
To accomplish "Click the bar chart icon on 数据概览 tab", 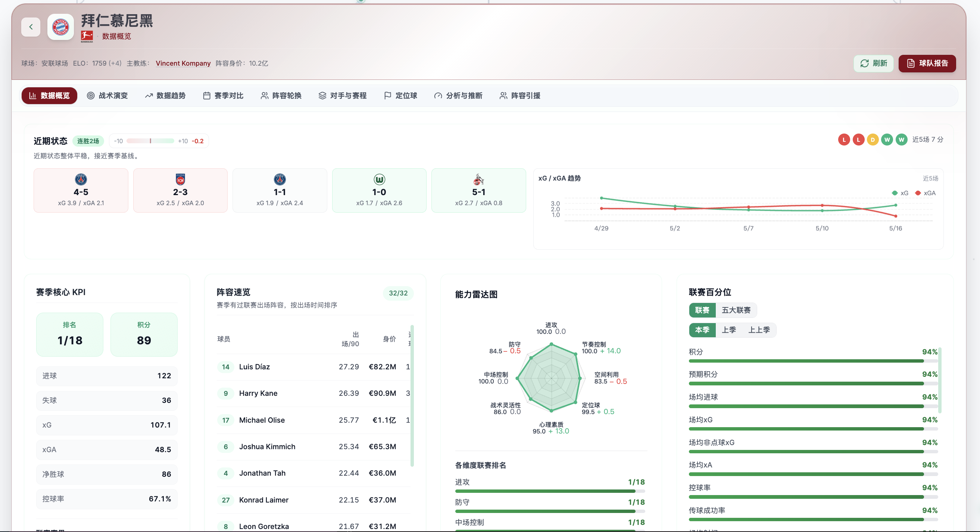I will tap(33, 96).
